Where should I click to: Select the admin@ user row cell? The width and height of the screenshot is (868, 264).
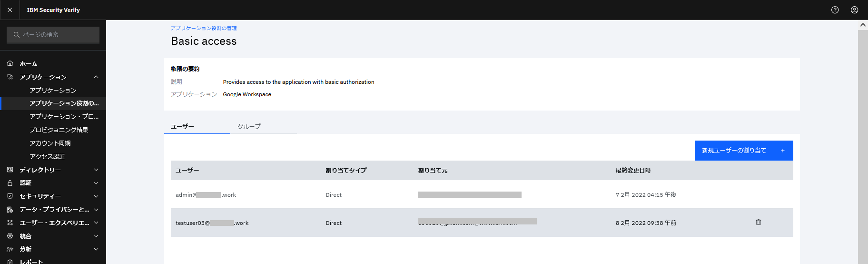(206, 195)
